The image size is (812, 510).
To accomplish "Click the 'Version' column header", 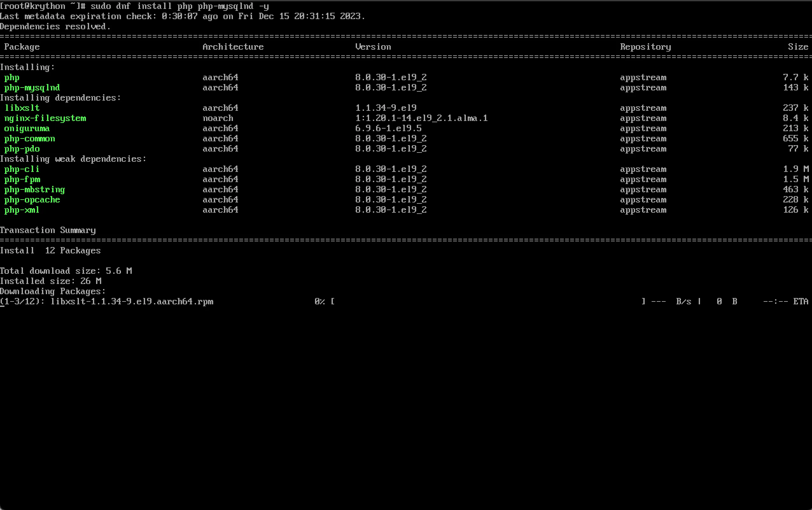I will [373, 47].
